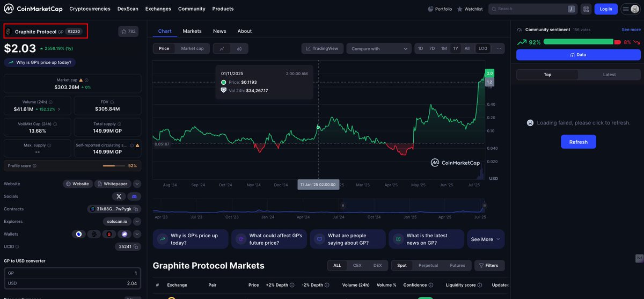This screenshot has width=644, height=299.
Task: Open the chart's more options ellipsis
Action: coord(499,48)
